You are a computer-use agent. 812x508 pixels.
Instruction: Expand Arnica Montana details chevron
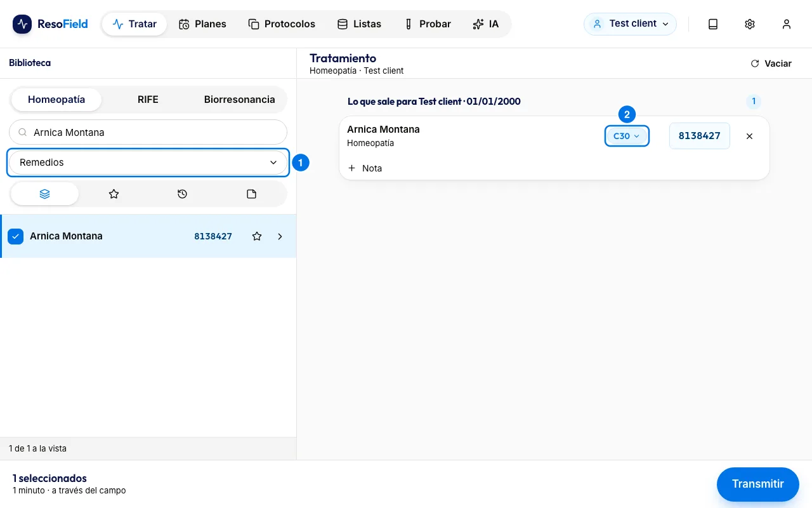[x=280, y=236]
